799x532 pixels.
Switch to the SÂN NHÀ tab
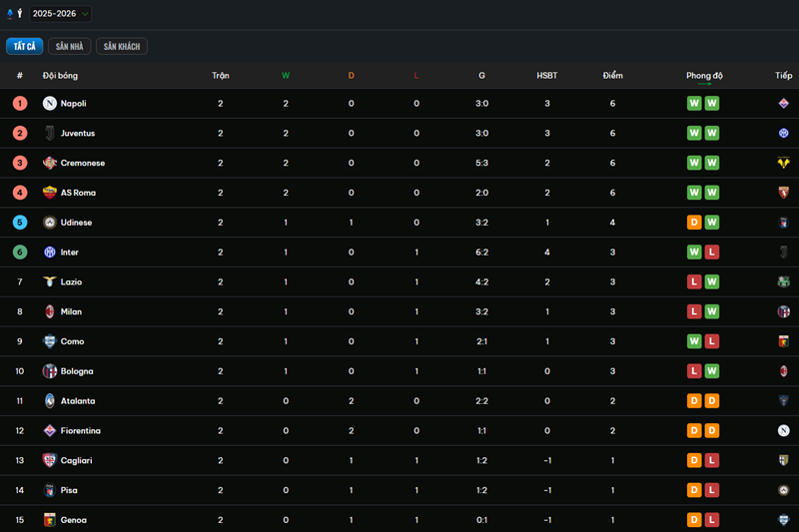click(x=69, y=46)
